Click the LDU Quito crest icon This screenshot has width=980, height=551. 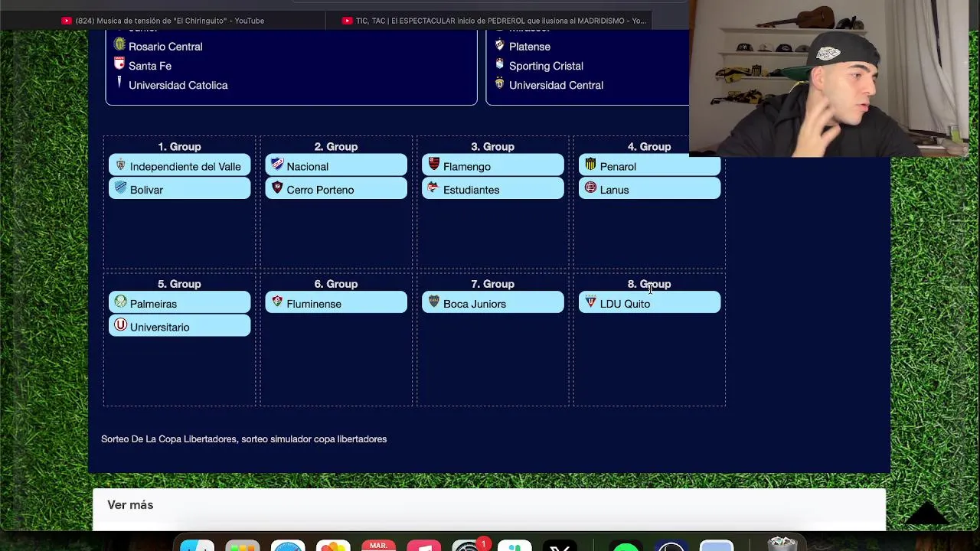click(590, 302)
